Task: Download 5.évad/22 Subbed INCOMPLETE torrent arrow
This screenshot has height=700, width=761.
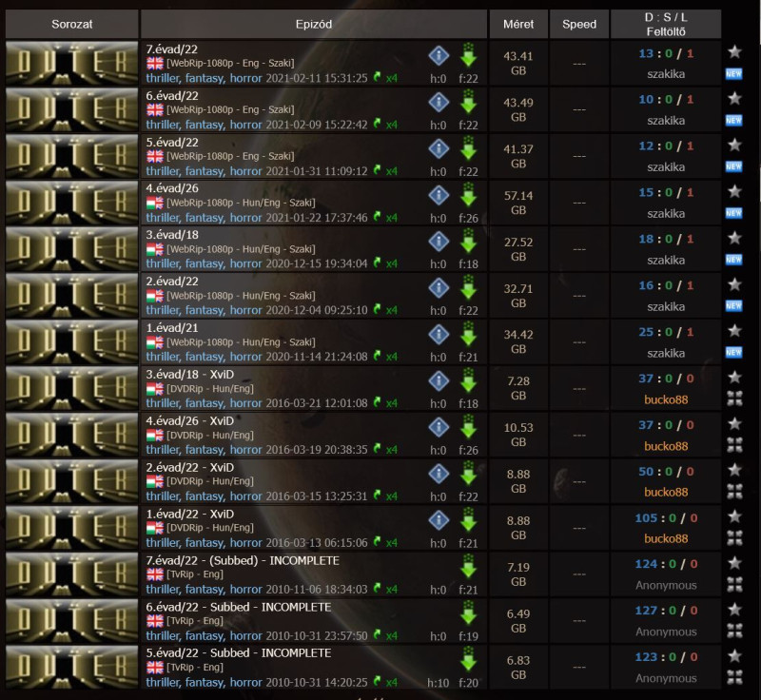Action: [468, 659]
